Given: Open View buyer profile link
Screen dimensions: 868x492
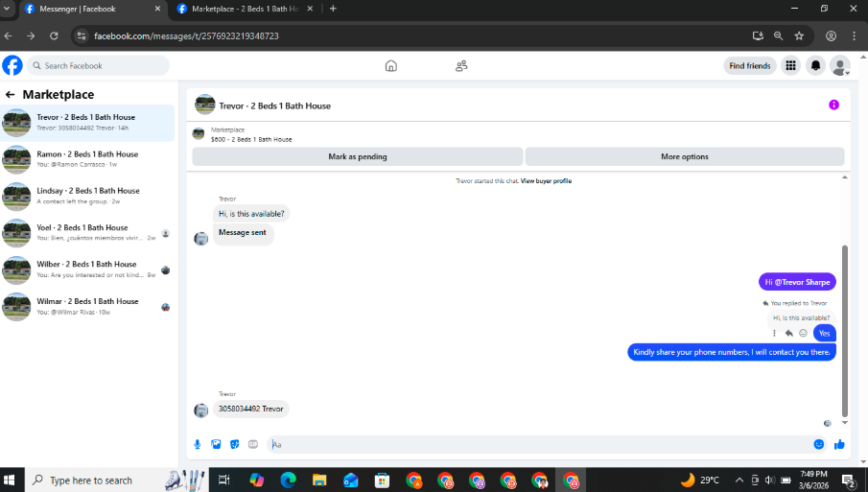Looking at the screenshot, I should tap(546, 181).
